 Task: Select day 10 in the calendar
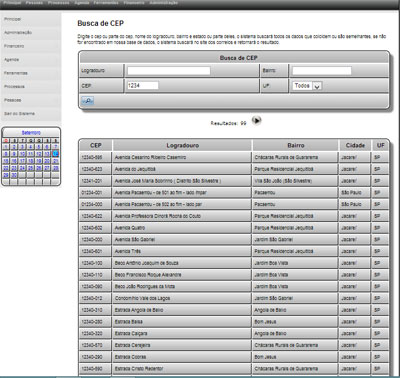pos(22,154)
